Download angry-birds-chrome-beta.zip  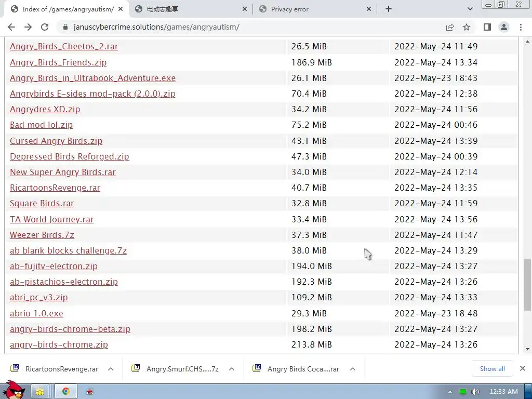coord(70,329)
